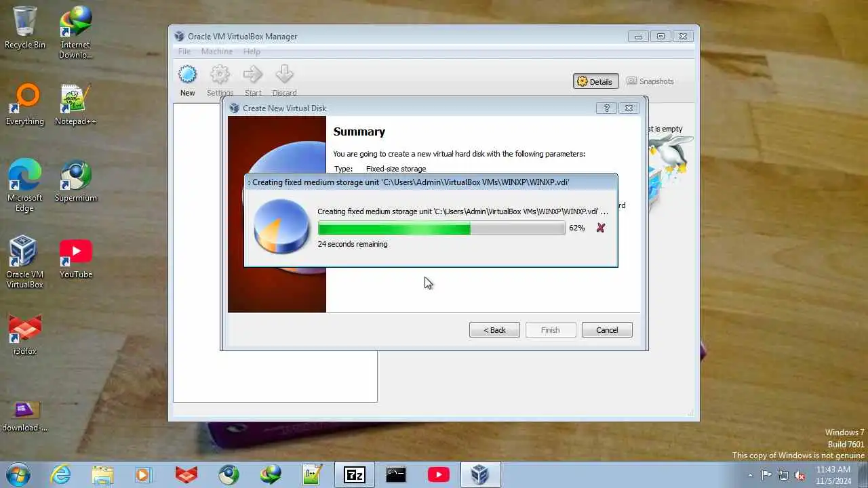Open the Help menu in VirtualBox Manager
Viewport: 868px width, 488px height.
click(252, 52)
